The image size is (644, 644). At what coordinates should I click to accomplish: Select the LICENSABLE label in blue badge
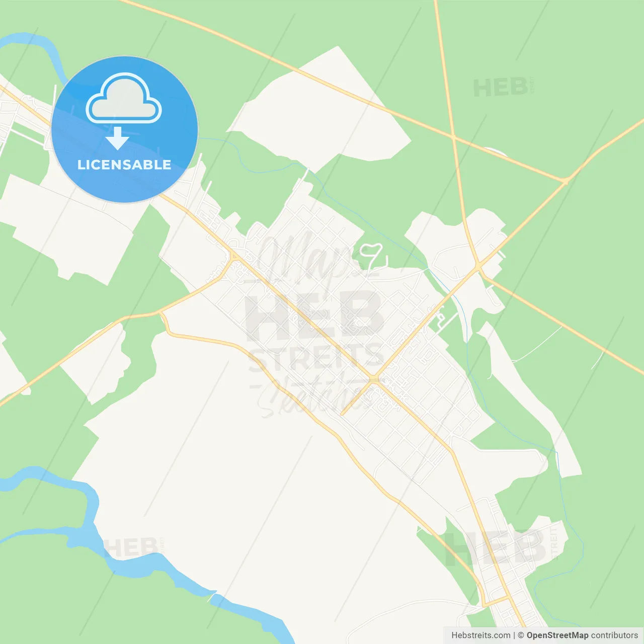124,165
